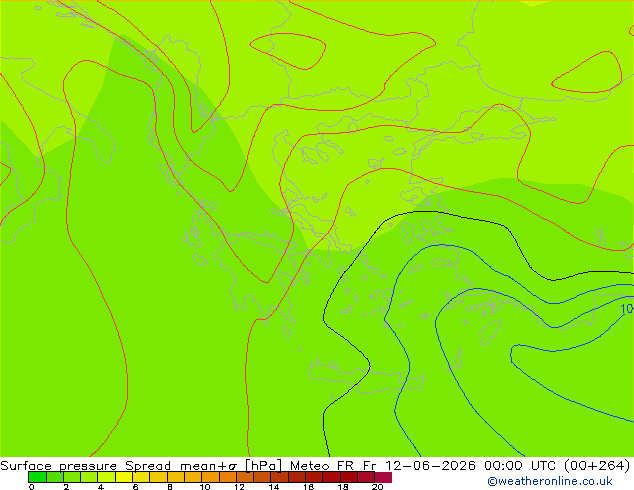Click the 2–3 hPa light green legend swatch
The image size is (634, 490).
point(72,477)
